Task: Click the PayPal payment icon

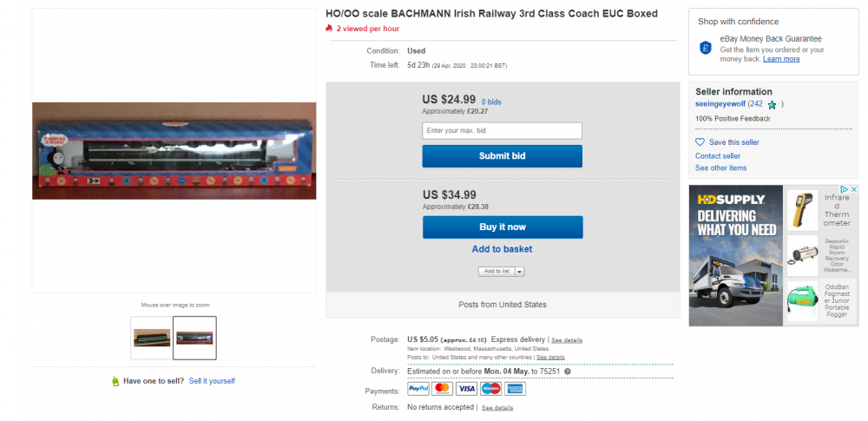Action: coord(418,389)
